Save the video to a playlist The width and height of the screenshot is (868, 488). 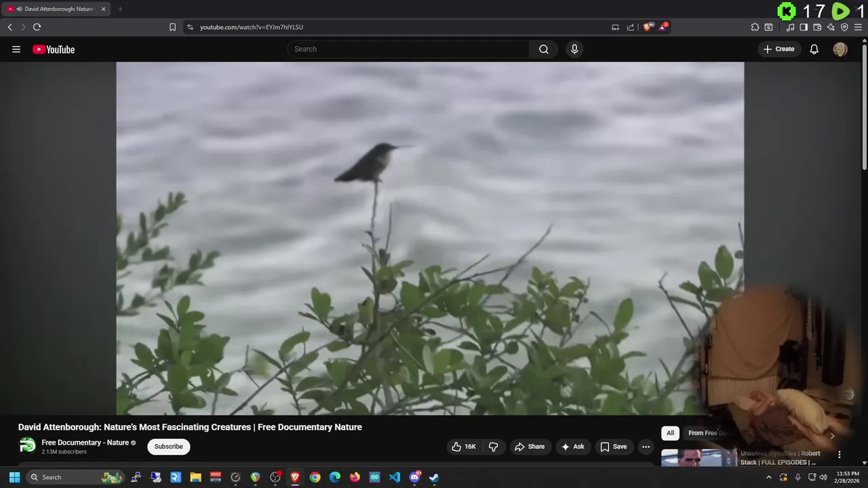pos(613,447)
